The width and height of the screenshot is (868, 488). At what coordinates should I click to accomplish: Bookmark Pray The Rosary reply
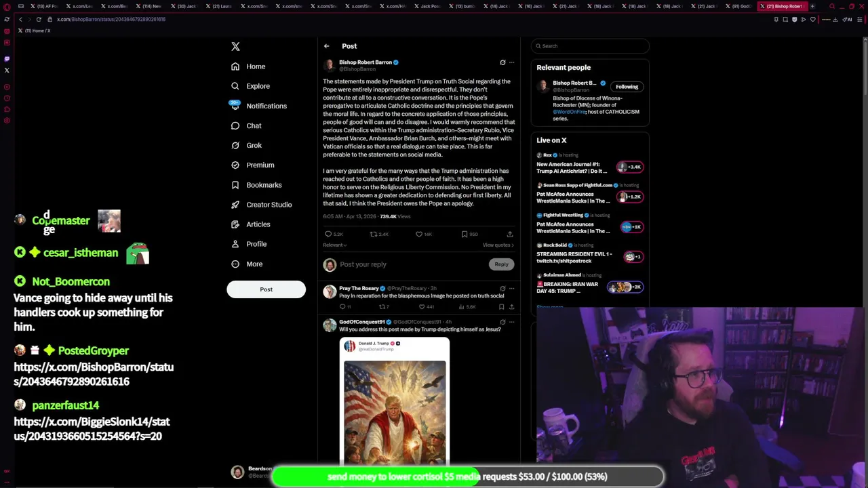pos(502,307)
